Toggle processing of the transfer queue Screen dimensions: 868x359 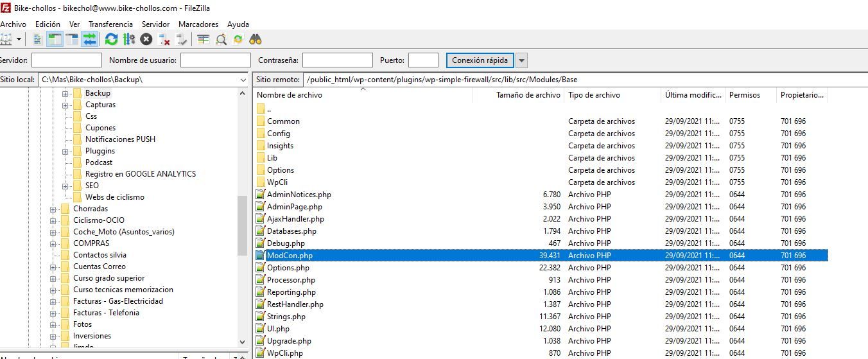(x=129, y=39)
